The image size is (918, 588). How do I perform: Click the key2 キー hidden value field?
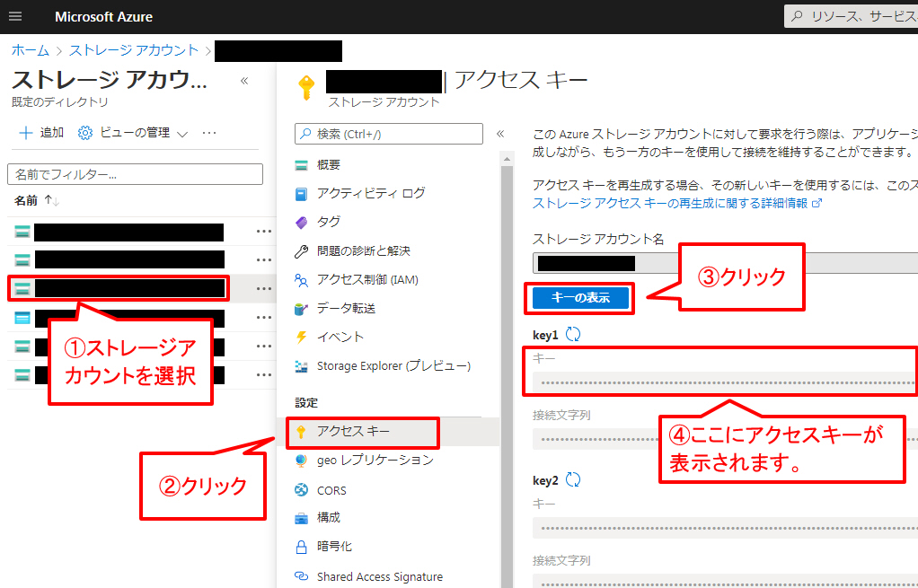[725, 528]
